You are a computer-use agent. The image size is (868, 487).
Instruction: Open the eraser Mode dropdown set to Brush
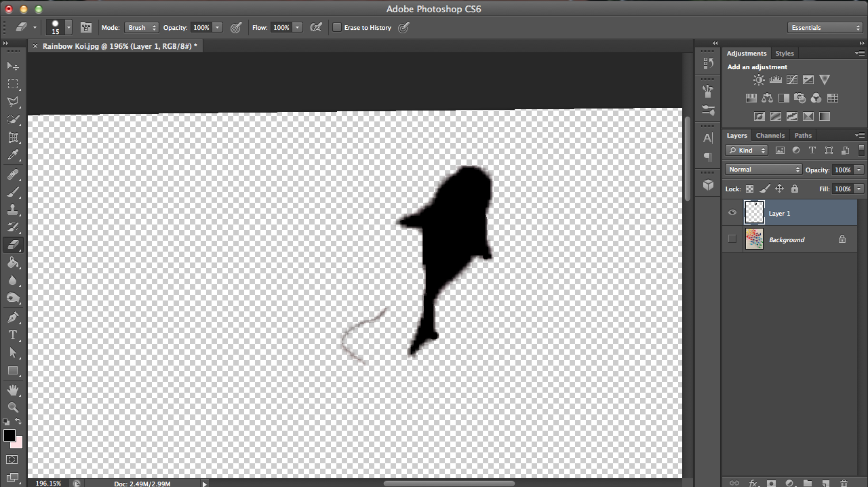coord(141,27)
